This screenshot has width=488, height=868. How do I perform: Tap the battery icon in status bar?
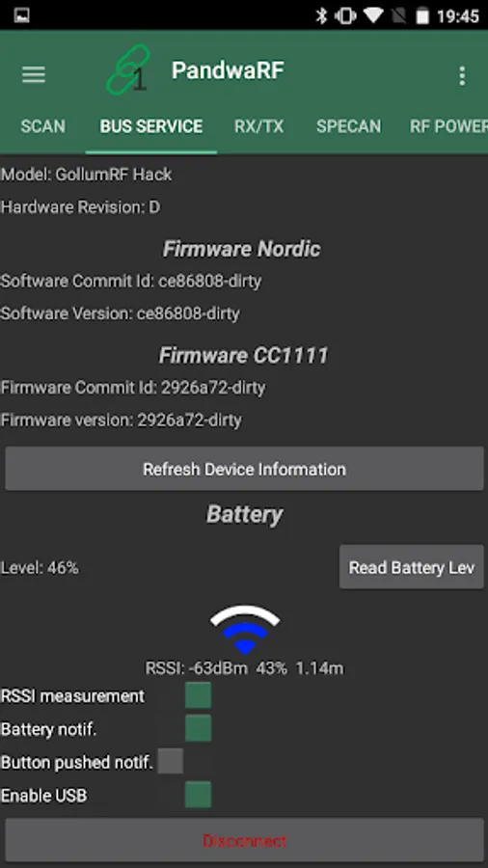(422, 15)
